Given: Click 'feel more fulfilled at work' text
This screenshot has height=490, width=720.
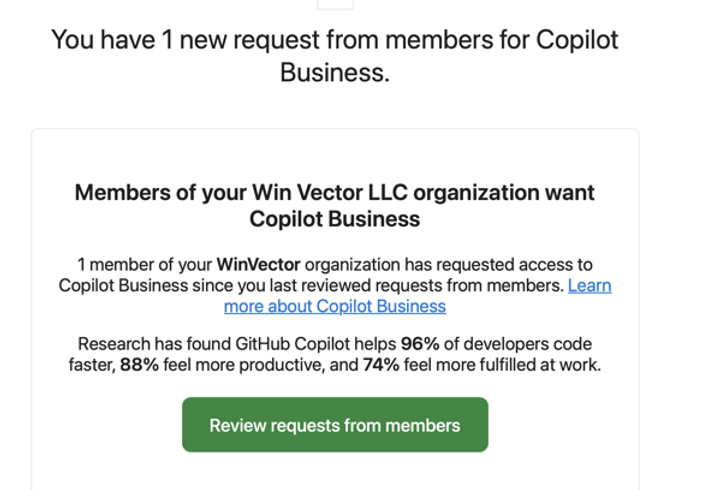Looking at the screenshot, I should point(502,365).
